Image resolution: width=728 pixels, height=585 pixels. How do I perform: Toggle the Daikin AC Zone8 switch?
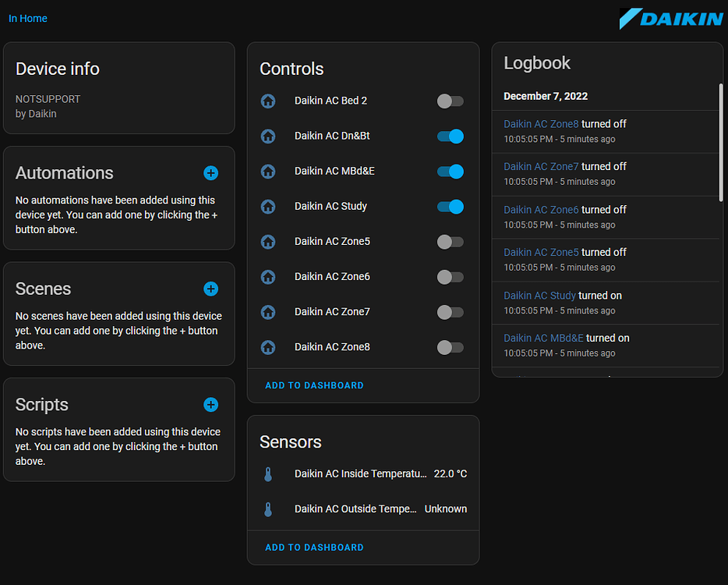tap(450, 347)
